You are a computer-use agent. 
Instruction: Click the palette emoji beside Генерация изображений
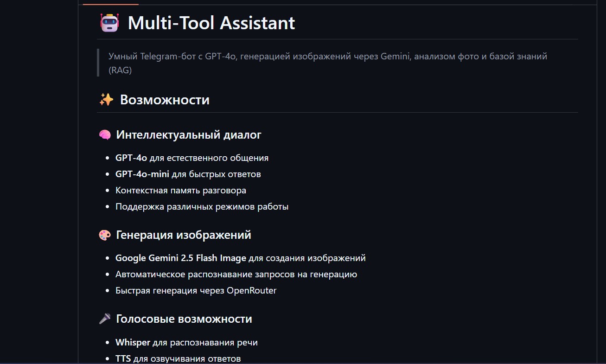coord(105,235)
